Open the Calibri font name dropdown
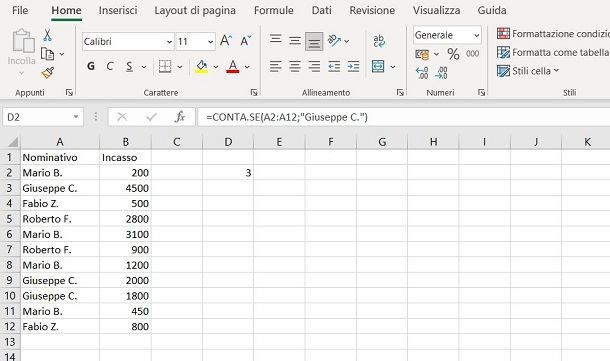610x361 pixels. tap(169, 42)
